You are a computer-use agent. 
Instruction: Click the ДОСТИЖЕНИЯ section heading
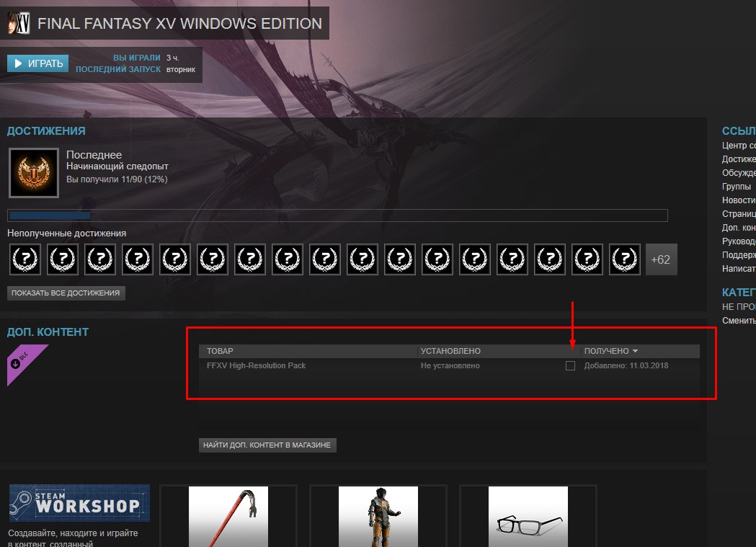point(46,131)
